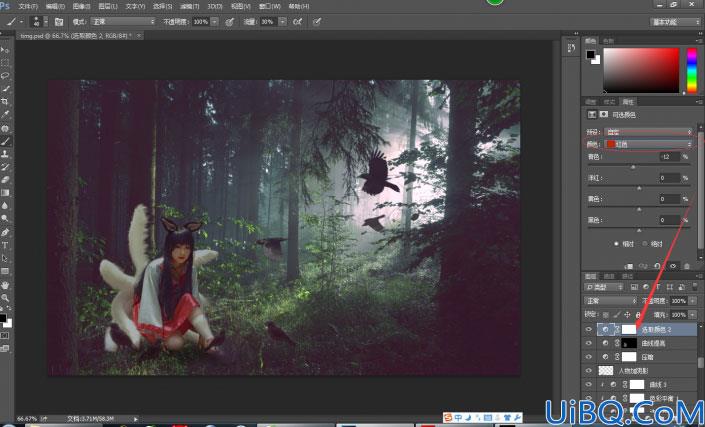Switch to the 色板 (Swatches) tab

pyautogui.click(x=608, y=41)
